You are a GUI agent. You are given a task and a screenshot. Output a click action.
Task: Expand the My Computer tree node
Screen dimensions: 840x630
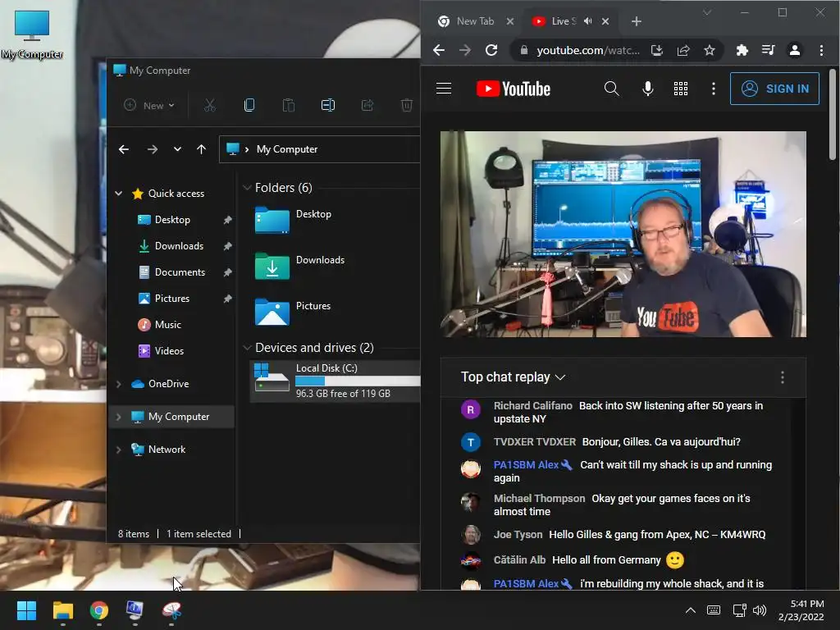[118, 417]
